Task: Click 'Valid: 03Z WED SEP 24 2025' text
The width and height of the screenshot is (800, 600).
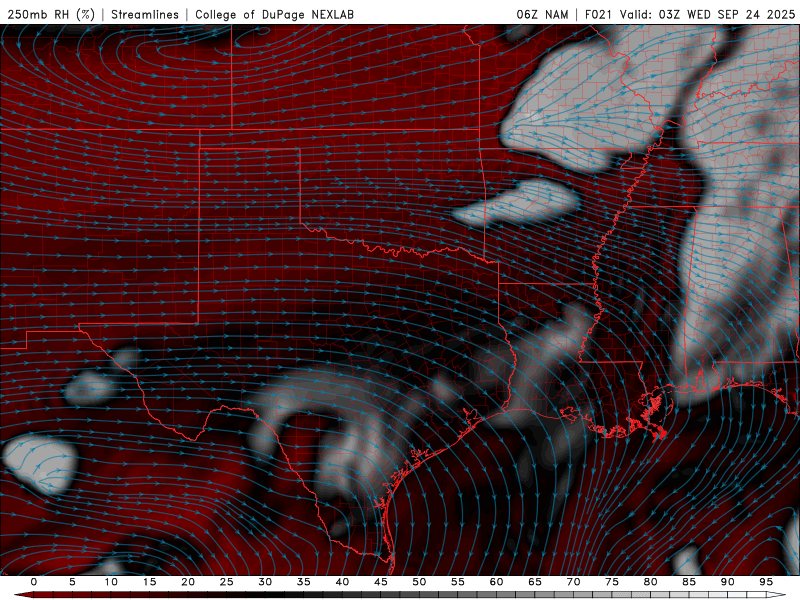Action: (707, 14)
